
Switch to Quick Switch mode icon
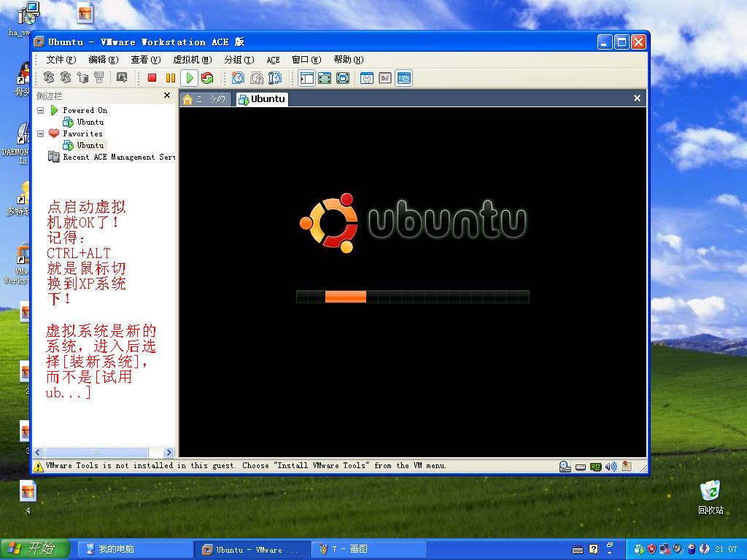tap(325, 78)
